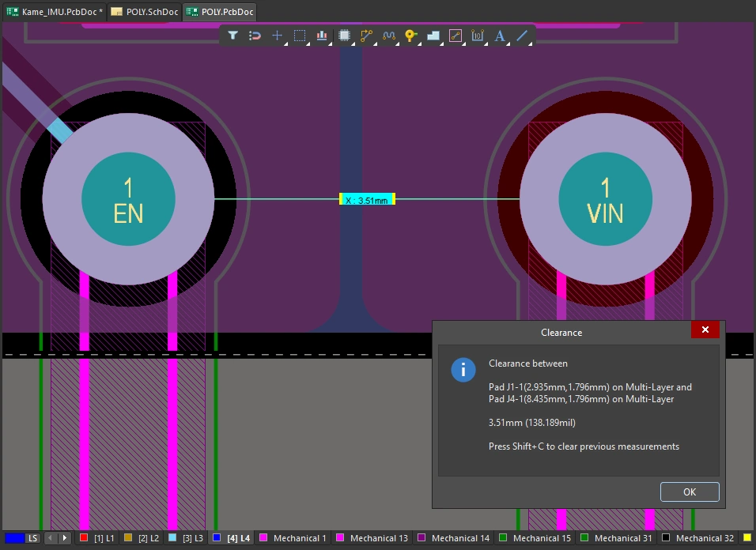The height and width of the screenshot is (550, 756).
Task: Toggle the LS layer set button
Action: tap(33, 538)
